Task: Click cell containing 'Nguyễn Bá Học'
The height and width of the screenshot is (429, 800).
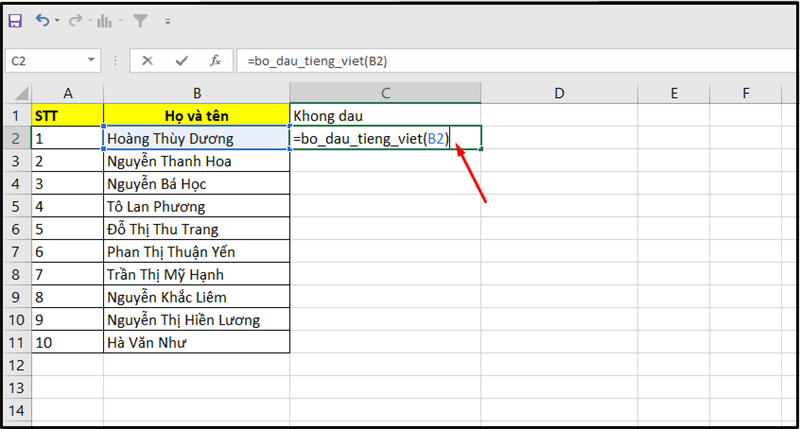Action: [x=196, y=184]
